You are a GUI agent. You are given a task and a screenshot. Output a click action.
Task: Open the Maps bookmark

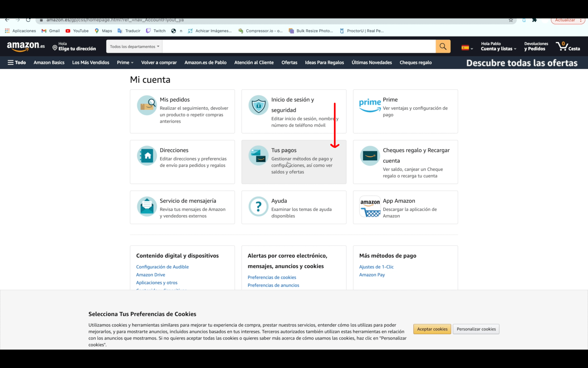[x=103, y=31]
